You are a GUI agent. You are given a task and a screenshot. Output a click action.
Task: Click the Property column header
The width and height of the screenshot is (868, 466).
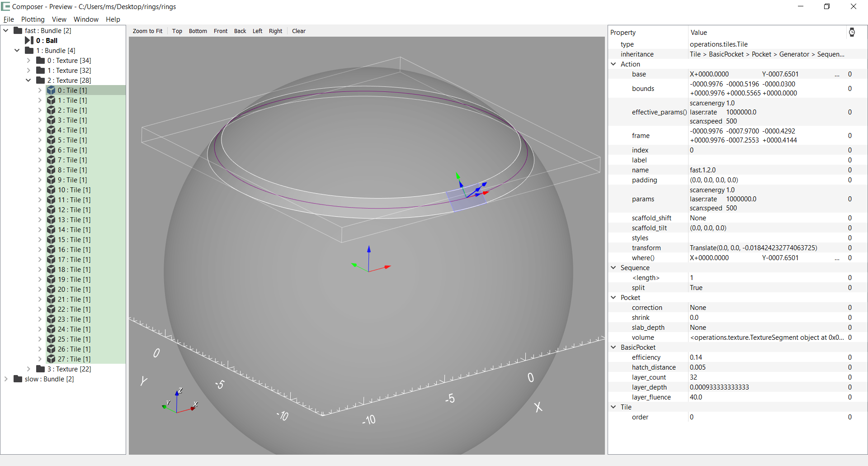pos(648,32)
